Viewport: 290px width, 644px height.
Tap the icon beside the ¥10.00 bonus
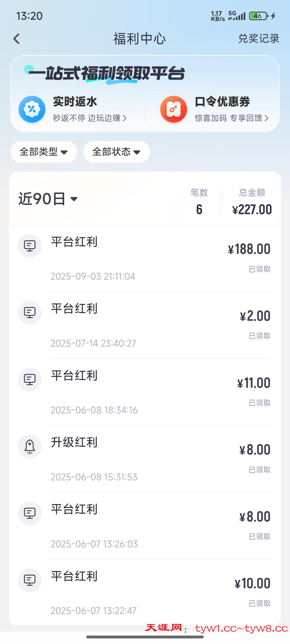(x=29, y=580)
